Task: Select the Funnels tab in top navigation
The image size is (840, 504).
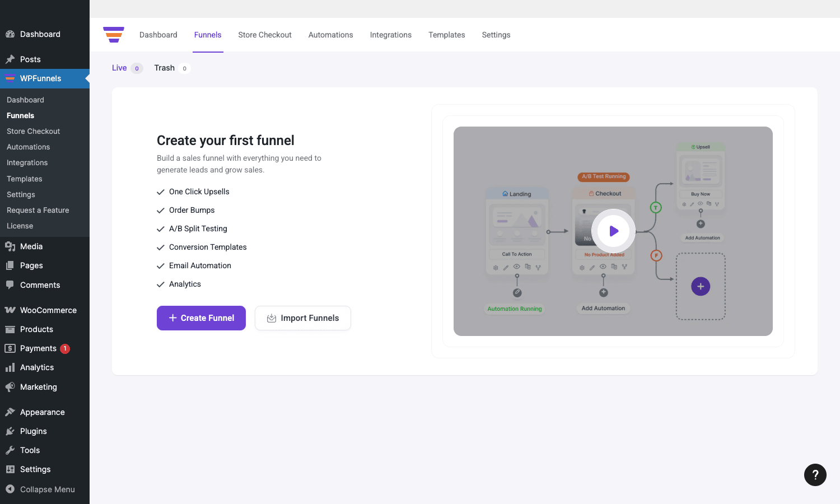Action: pos(208,35)
